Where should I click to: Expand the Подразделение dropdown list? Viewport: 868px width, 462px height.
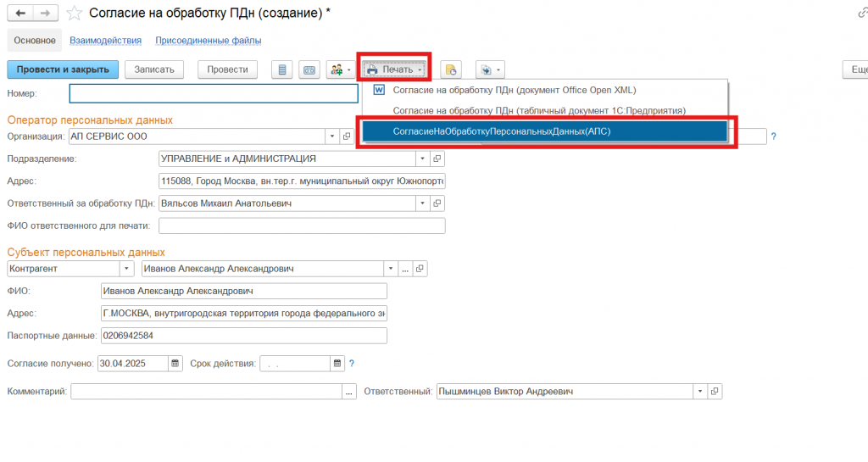(422, 159)
